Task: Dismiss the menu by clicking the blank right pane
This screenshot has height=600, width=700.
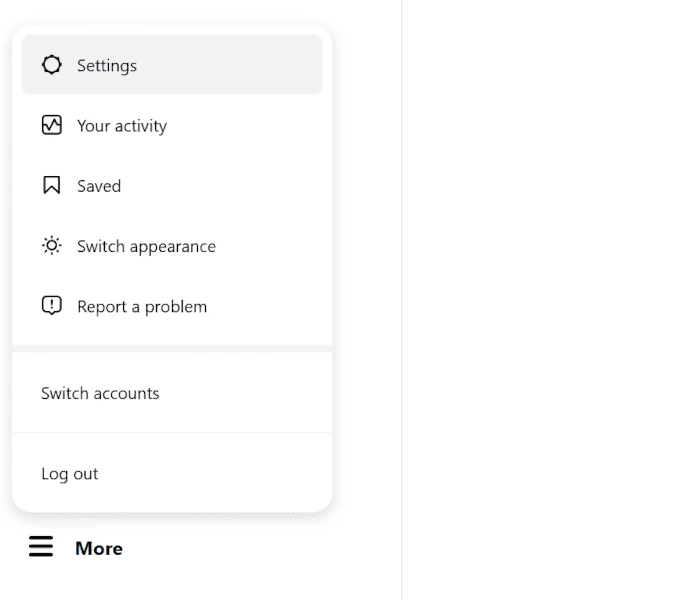Action: pos(551,300)
